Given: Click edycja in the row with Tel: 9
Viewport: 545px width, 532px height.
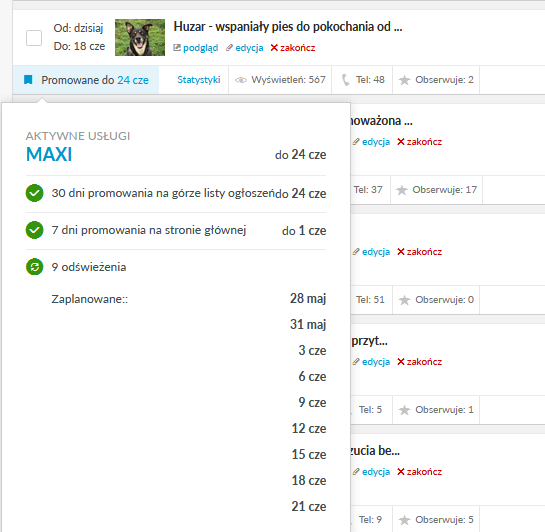Looking at the screenshot, I should (x=376, y=472).
